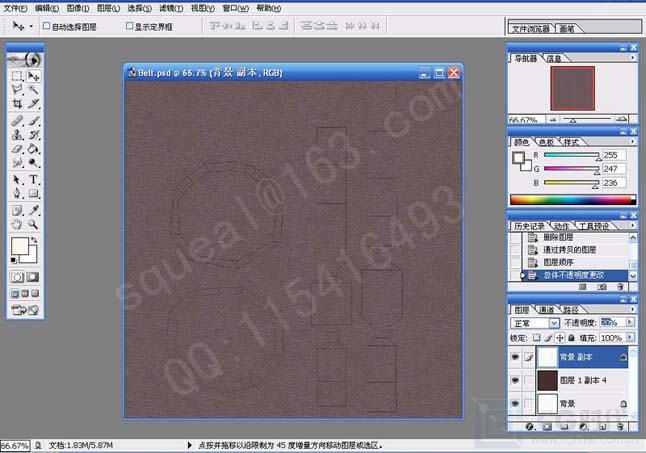The width and height of the screenshot is (646, 453).
Task: Open the 图像 menu
Action: click(77, 8)
